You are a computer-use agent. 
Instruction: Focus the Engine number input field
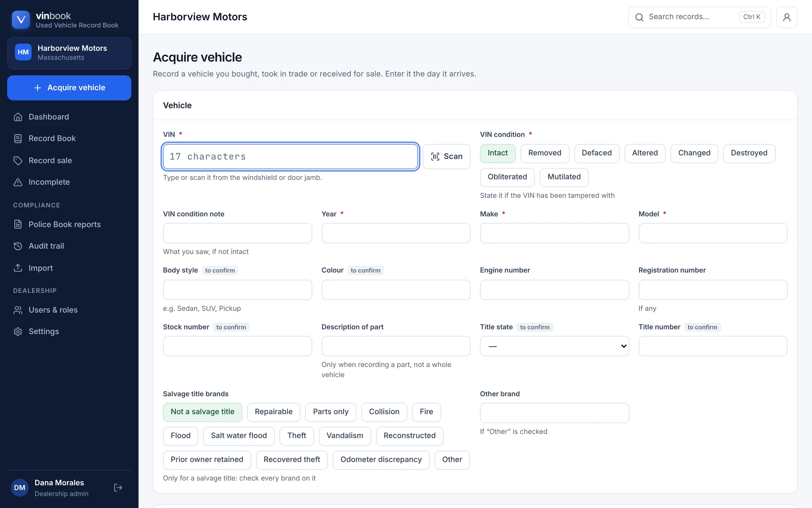tap(554, 290)
